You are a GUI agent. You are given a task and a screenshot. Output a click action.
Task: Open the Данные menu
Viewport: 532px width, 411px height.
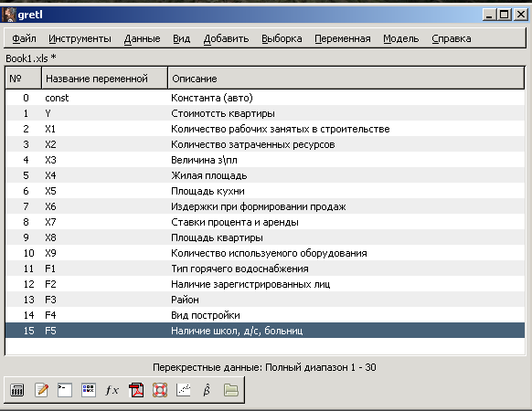142,38
